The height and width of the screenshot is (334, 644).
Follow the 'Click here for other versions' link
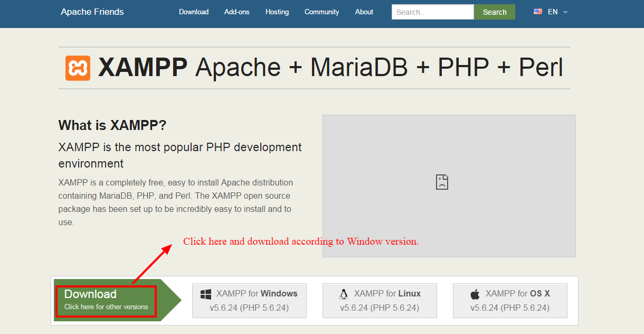tap(106, 307)
